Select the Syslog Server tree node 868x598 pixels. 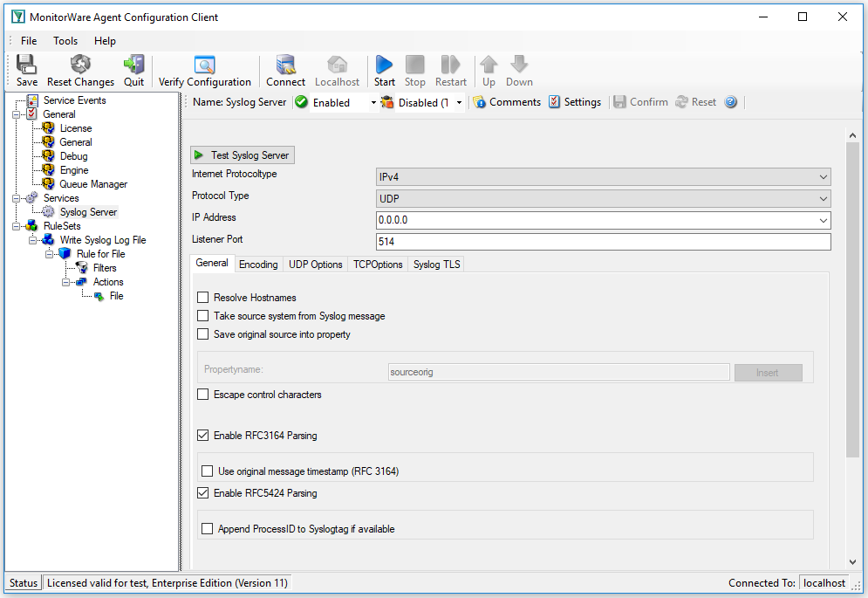[88, 212]
